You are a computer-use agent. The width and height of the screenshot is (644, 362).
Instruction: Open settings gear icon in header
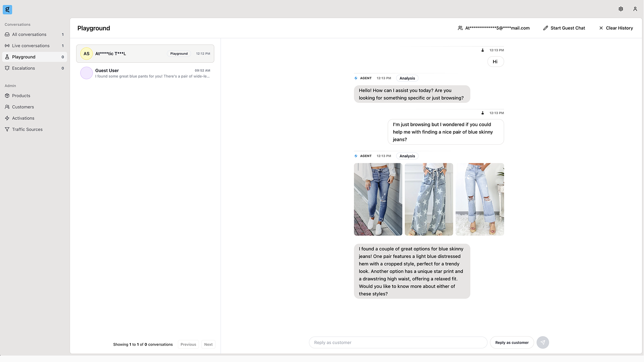621,9
